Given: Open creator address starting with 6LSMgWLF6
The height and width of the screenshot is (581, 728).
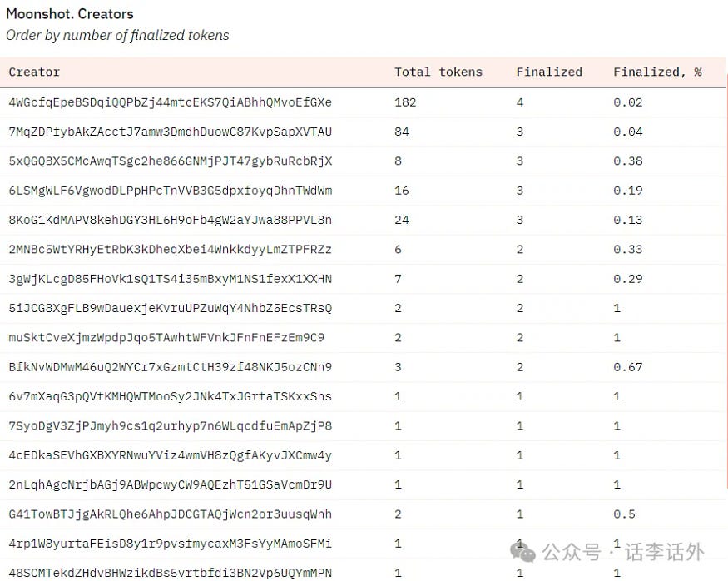Looking at the screenshot, I should coord(170,191).
